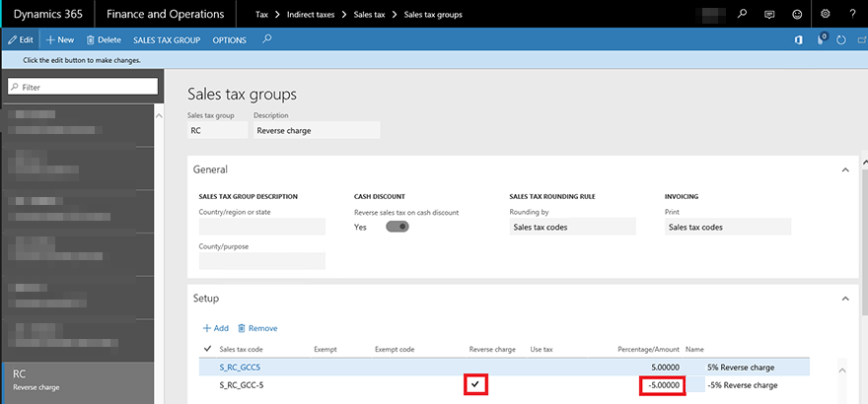This screenshot has width=868, height=404.
Task: Click the Sales tax group field RC
Action: click(218, 130)
